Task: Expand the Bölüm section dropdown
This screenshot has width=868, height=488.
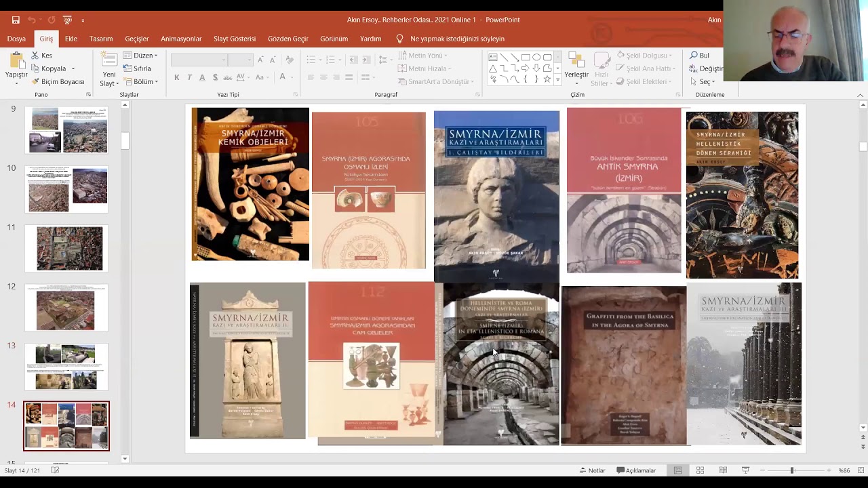Action: pyautogui.click(x=140, y=81)
